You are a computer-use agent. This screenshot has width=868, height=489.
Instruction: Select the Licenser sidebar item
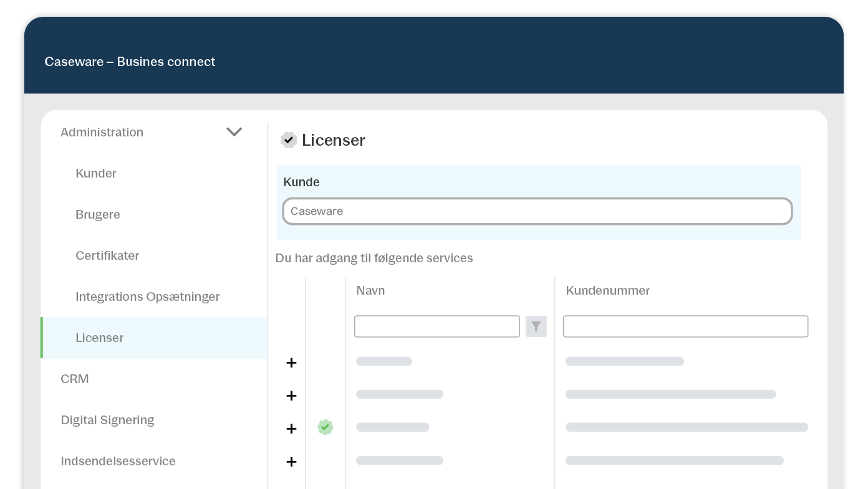(100, 338)
